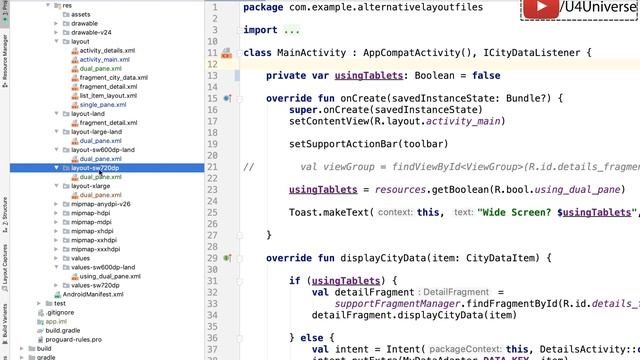Collapse the selected layout-sw720dp folder
The height and width of the screenshot is (360, 640).
56,168
